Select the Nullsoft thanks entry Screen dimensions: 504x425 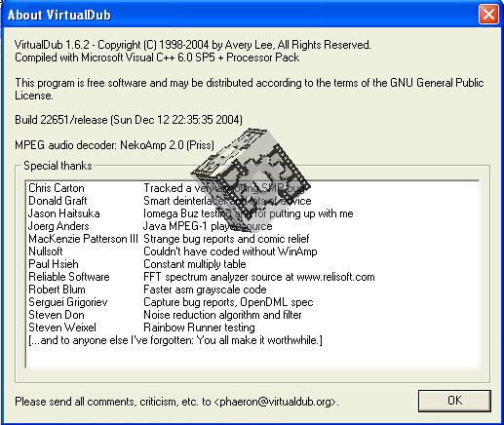(252, 251)
